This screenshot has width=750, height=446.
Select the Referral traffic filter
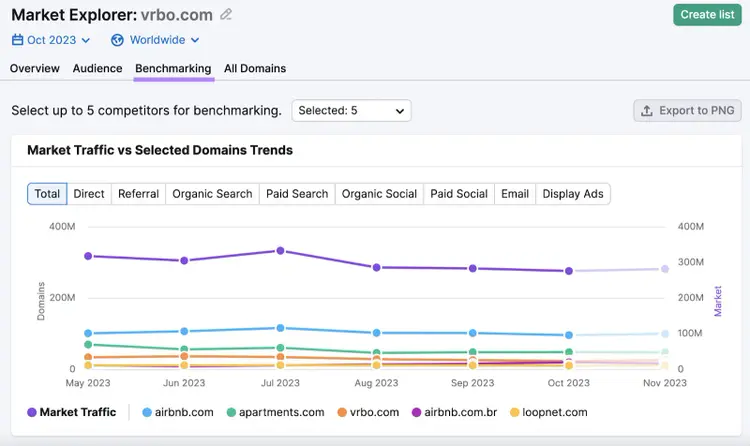[138, 194]
